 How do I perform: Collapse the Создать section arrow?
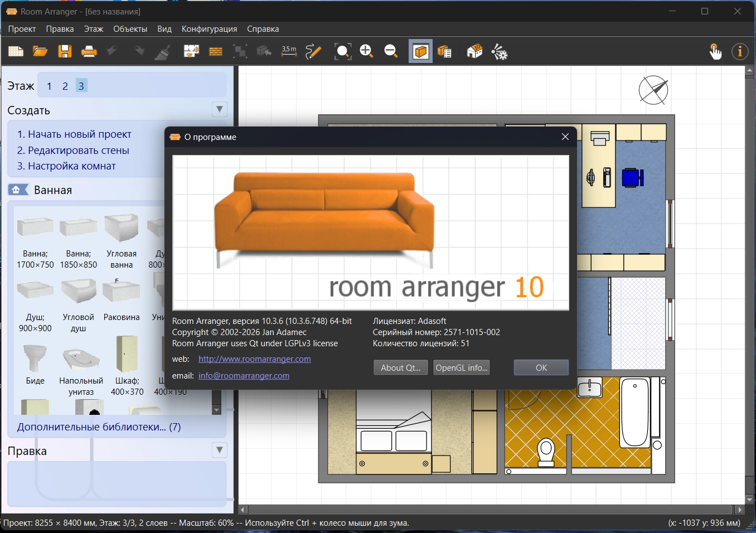[220, 109]
